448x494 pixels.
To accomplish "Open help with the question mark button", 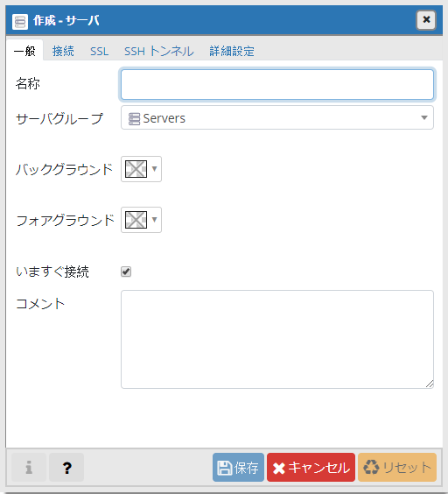I will pos(66,467).
